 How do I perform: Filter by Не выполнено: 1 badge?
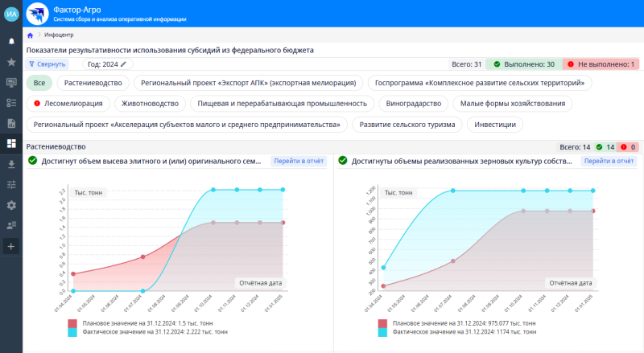pyautogui.click(x=601, y=64)
